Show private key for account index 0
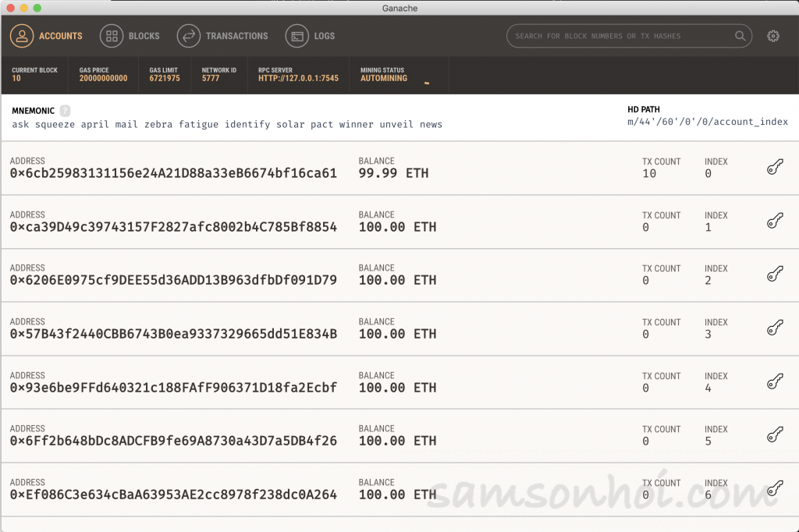This screenshot has height=532, width=799. tap(775, 167)
